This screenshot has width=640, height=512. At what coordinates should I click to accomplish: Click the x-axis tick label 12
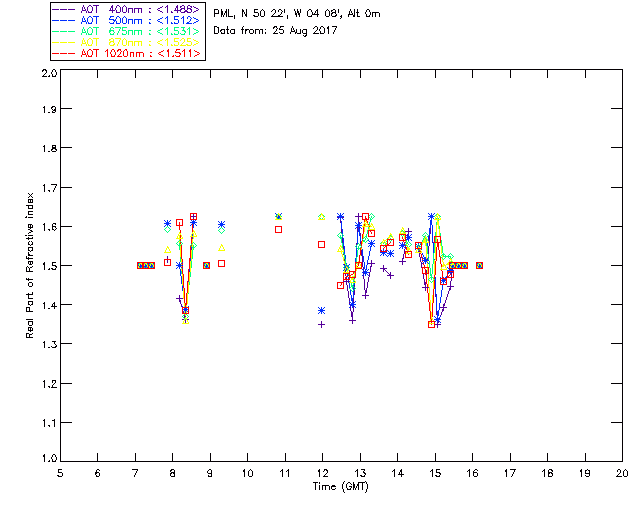click(x=322, y=474)
